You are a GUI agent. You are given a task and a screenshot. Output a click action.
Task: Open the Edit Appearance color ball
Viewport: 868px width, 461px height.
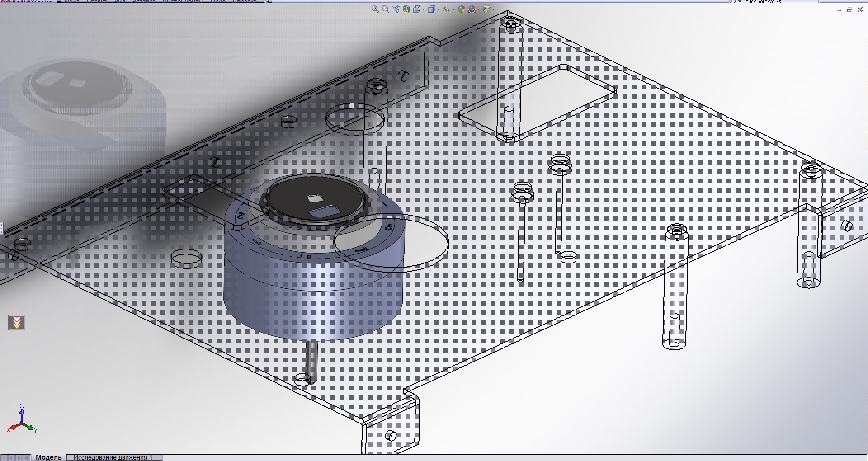coord(462,9)
